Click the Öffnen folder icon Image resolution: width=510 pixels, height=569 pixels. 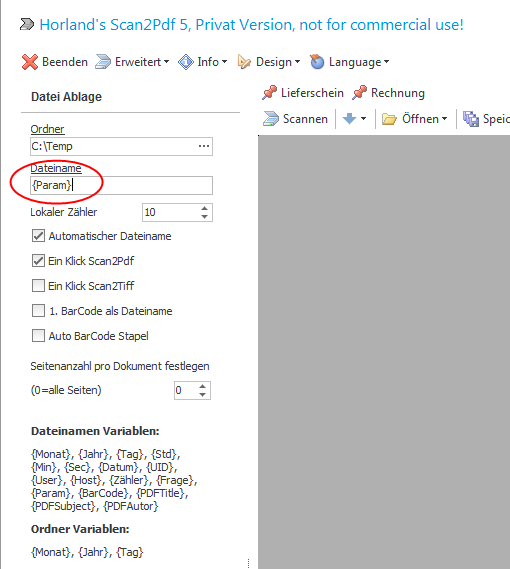[389, 119]
